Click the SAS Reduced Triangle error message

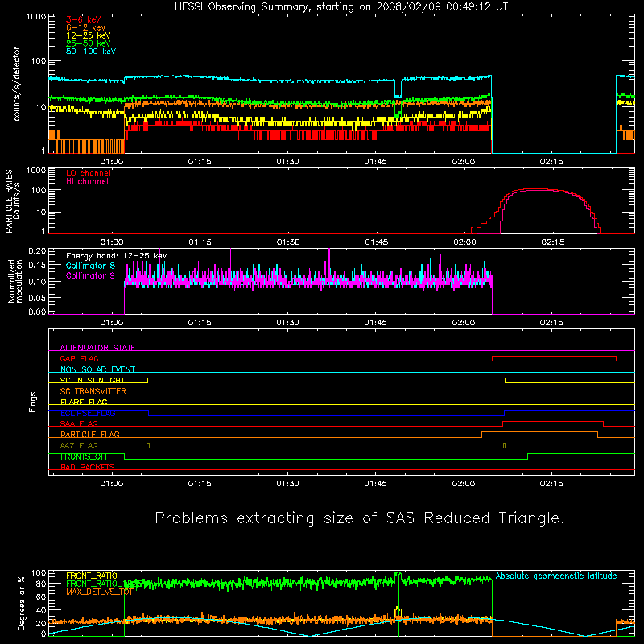(x=359, y=518)
